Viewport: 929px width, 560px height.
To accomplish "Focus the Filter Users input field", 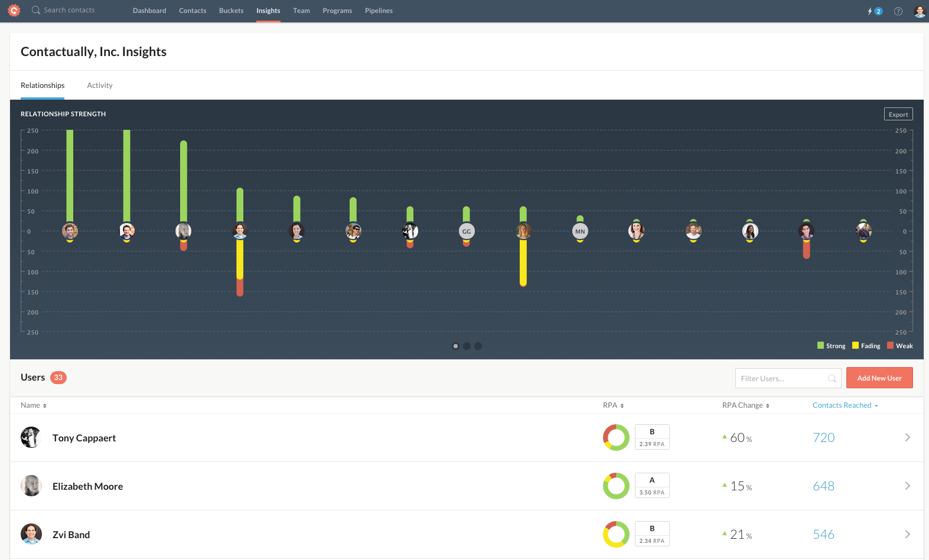I will click(788, 378).
